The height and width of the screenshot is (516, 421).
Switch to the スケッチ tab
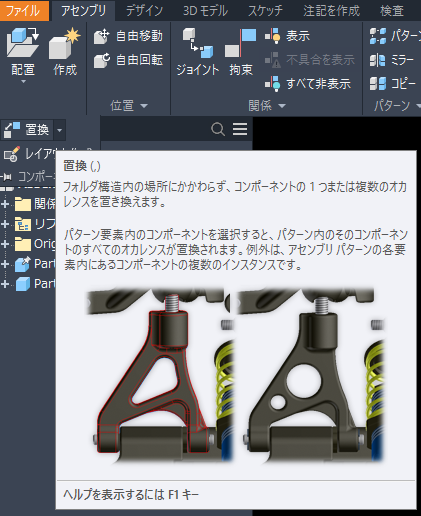[265, 11]
